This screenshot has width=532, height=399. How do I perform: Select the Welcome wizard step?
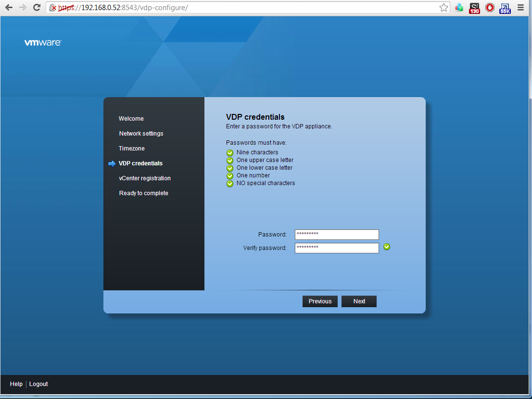131,119
